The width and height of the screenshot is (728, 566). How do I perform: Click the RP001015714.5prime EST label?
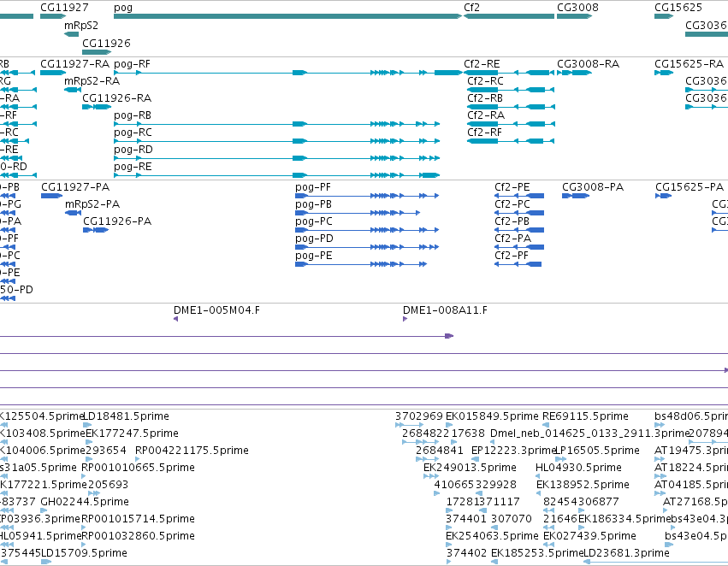click(x=138, y=519)
